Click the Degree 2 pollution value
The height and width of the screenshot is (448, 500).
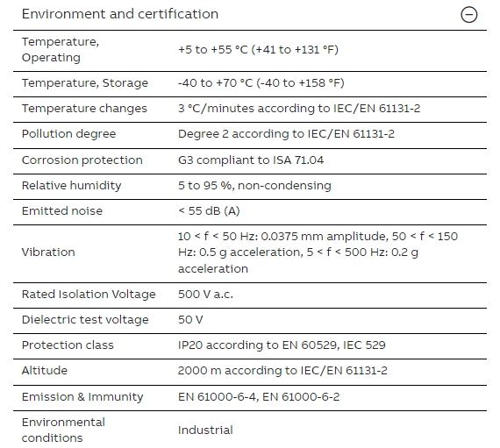pos(286,134)
